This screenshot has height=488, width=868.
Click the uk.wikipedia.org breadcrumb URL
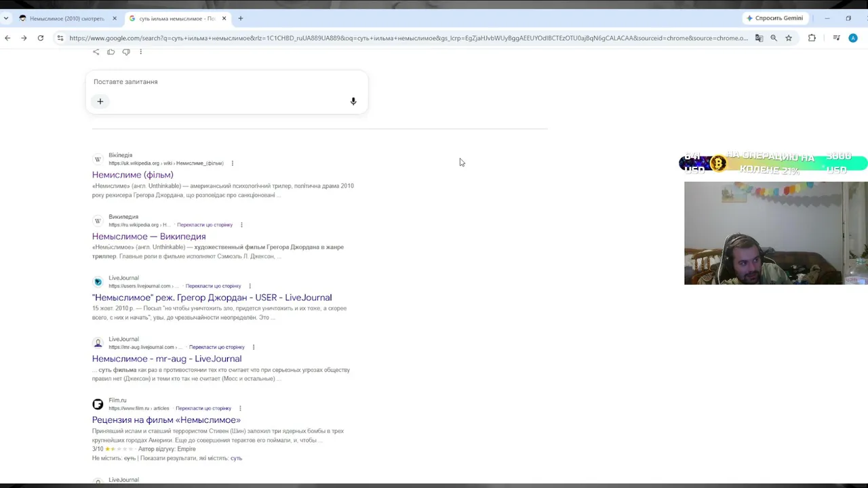point(165,163)
